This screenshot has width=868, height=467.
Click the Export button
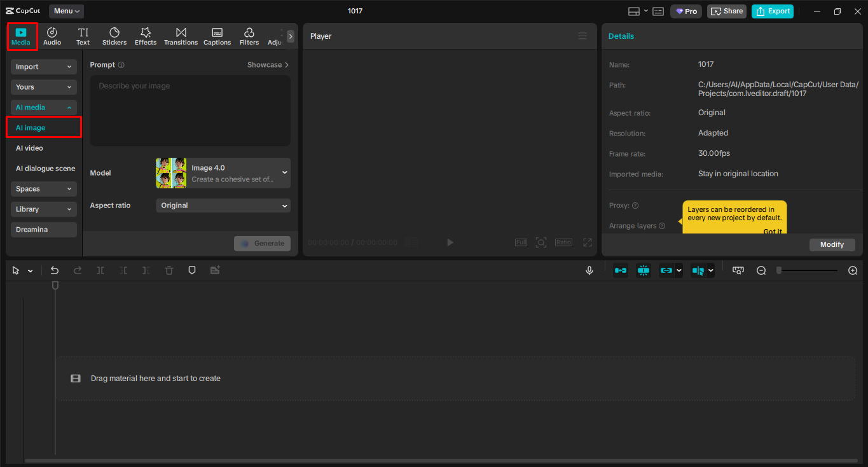point(772,11)
